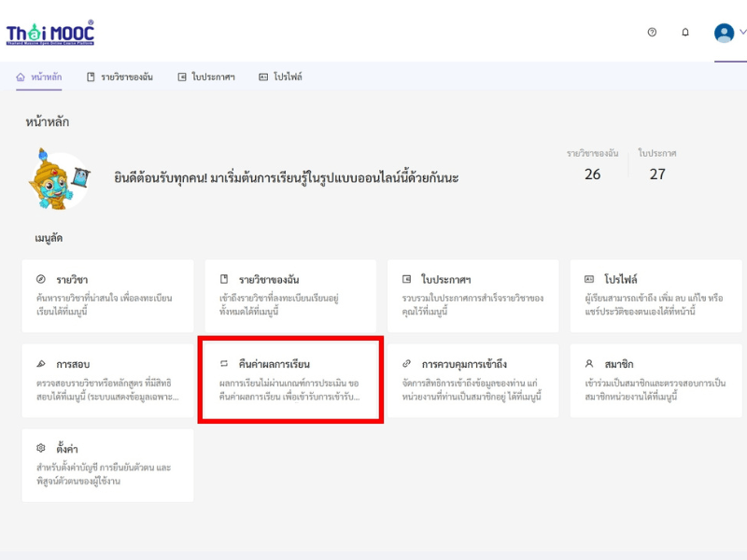747x560 pixels.
Task: Open the รายวิชา shortcut card with compass icon
Action: tap(107, 296)
